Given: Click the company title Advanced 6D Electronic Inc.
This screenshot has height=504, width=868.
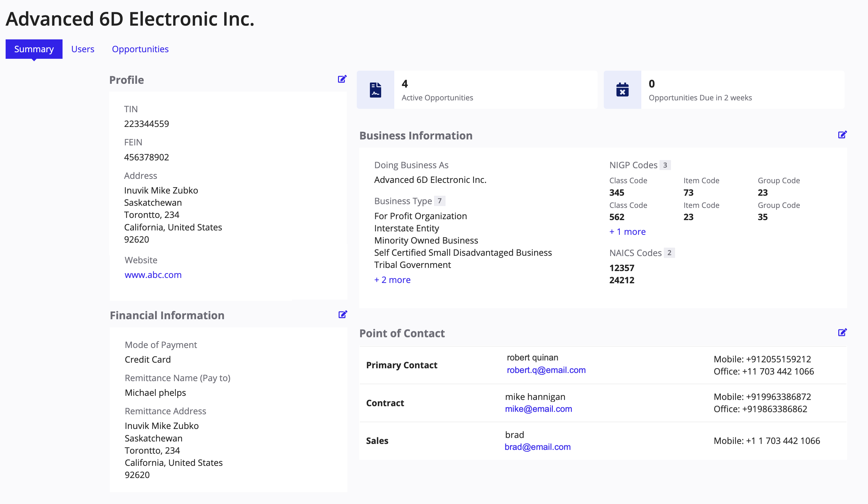Looking at the screenshot, I should (130, 19).
